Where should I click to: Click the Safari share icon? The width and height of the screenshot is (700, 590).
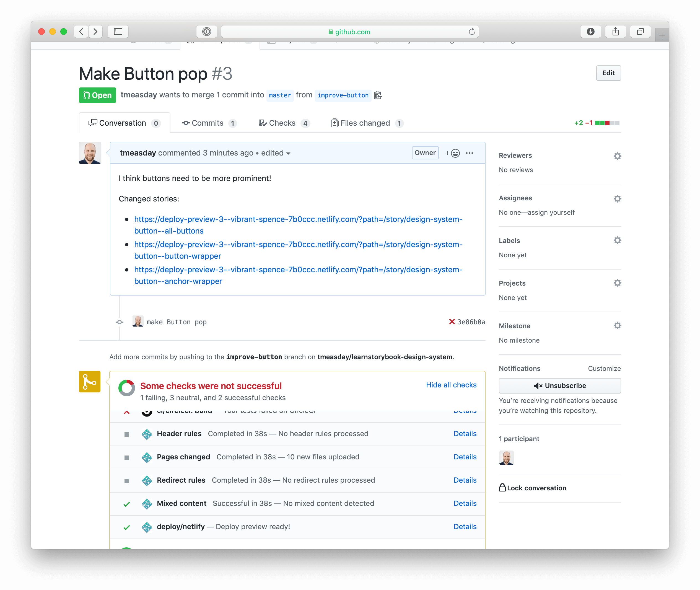(x=615, y=32)
